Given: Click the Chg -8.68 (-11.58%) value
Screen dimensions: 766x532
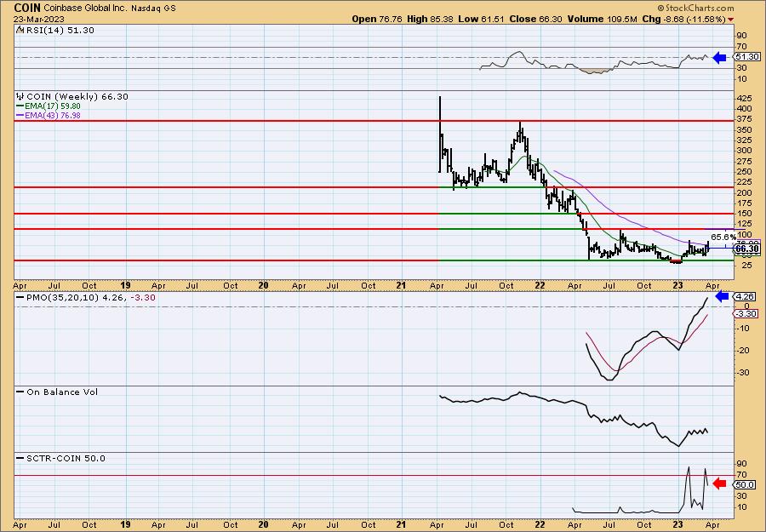Looking at the screenshot, I should (683, 19).
